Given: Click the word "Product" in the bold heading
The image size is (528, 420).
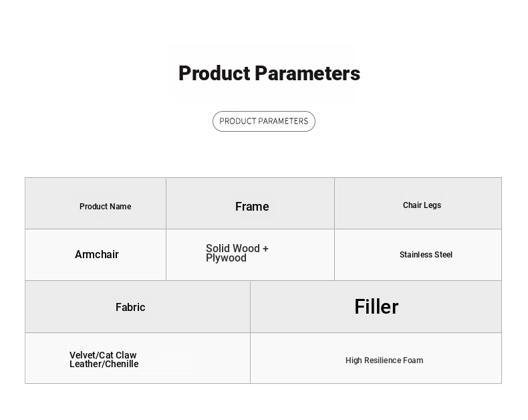Looking at the screenshot, I should point(214,74).
